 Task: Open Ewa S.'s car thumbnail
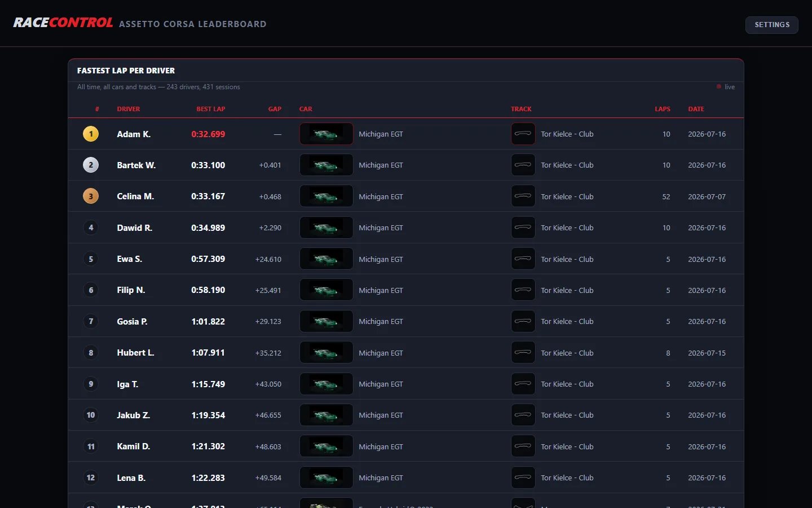click(x=326, y=259)
